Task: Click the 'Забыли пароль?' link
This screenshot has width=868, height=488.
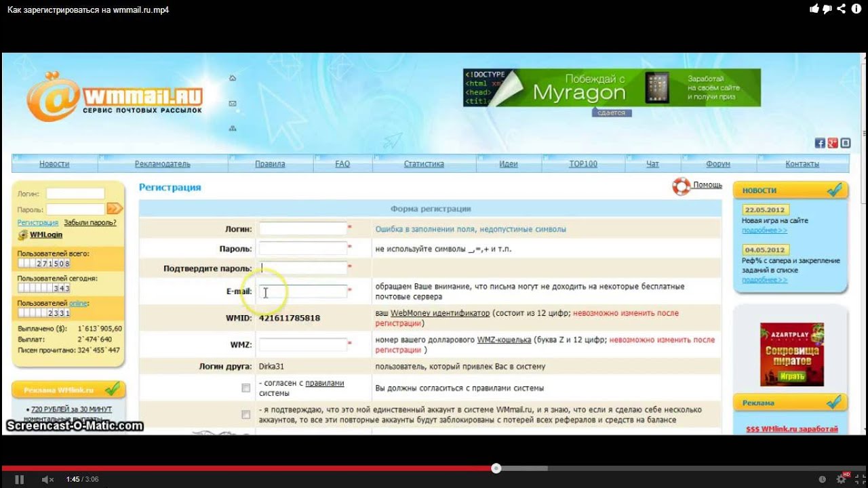Action: pyautogui.click(x=90, y=222)
